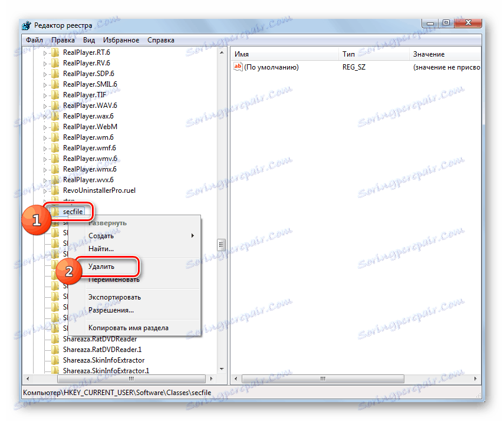Click the Registry Editor title bar icon
Image resolution: width=504 pixels, height=421 pixels.
(27, 25)
